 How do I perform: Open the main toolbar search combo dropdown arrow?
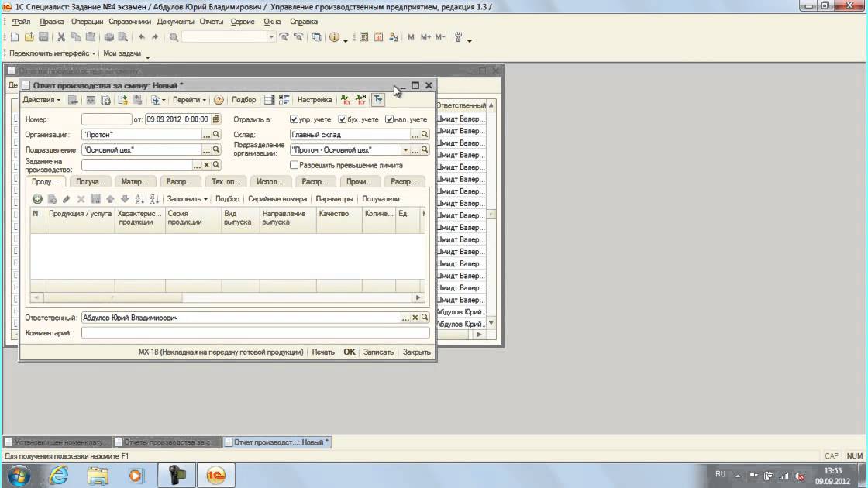click(271, 37)
